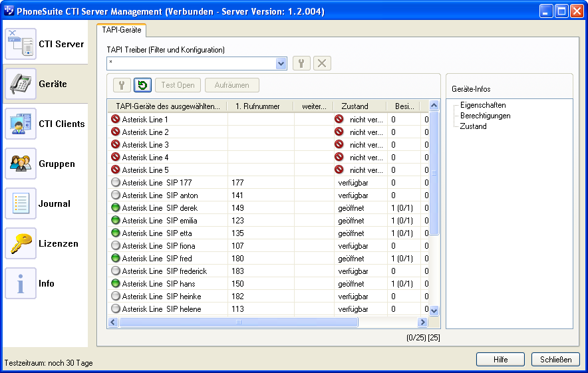The width and height of the screenshot is (588, 373).
Task: Select the Asterisk Line SIP derek row
Action: click(x=160, y=208)
